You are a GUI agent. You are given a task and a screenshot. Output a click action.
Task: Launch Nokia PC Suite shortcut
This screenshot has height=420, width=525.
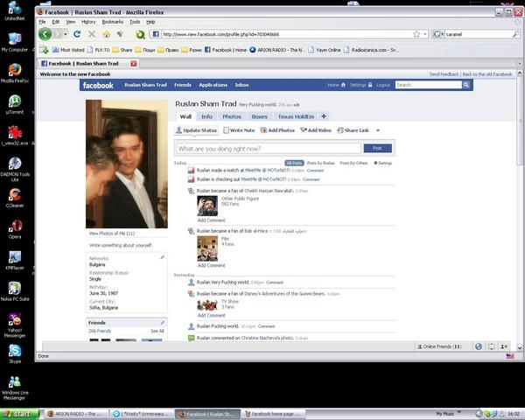click(x=15, y=291)
